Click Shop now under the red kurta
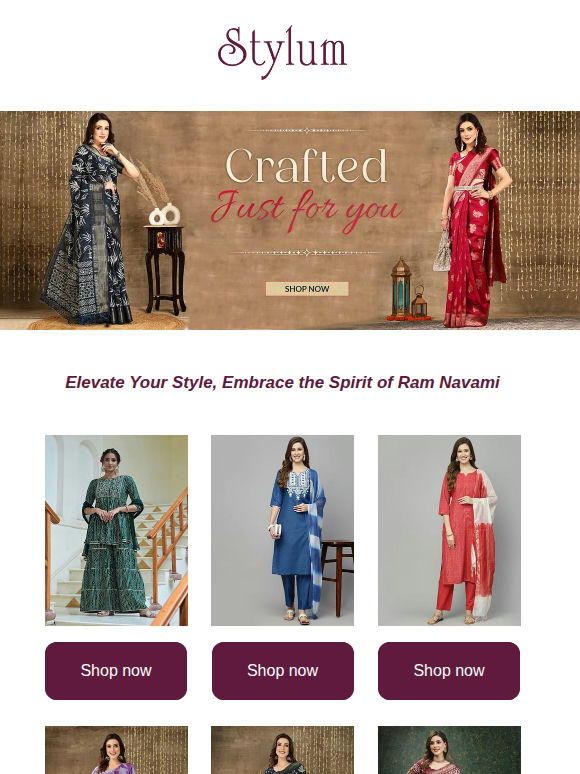Viewport: 580px width, 774px height. coord(449,671)
